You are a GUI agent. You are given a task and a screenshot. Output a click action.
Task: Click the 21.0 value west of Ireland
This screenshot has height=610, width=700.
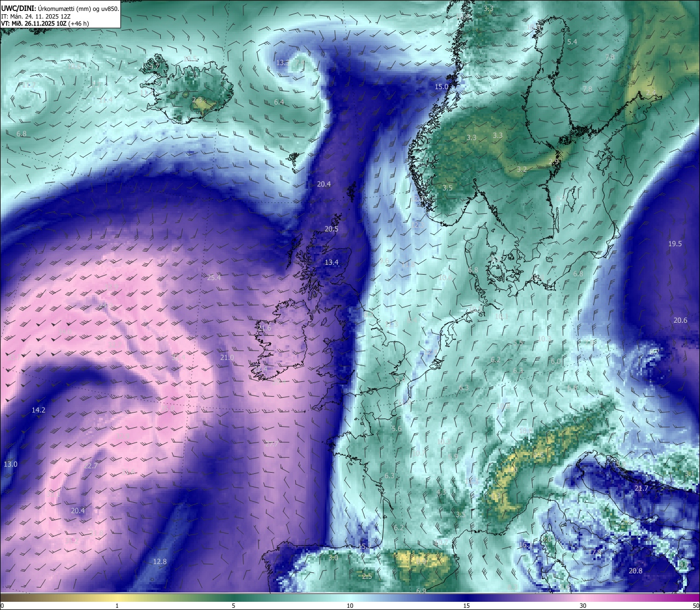point(227,357)
